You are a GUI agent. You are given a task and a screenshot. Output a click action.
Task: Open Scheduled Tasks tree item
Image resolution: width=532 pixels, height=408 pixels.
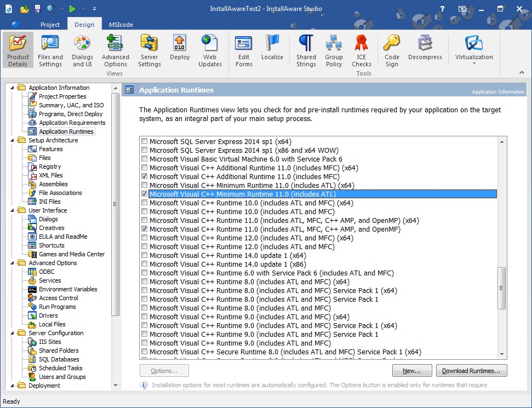(60, 368)
